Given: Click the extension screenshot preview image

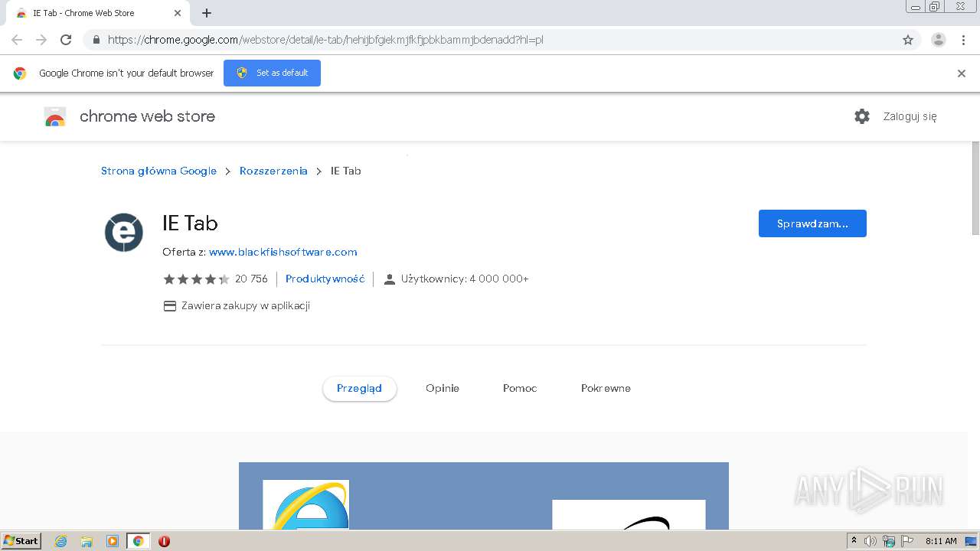Looking at the screenshot, I should 484,496.
